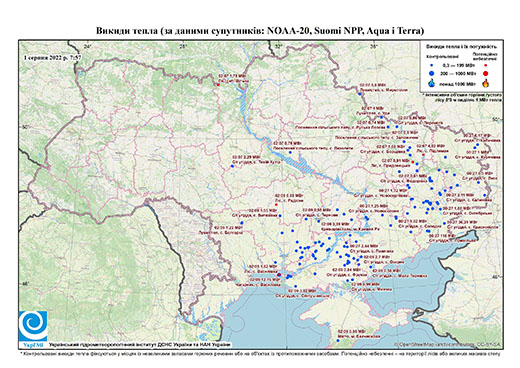The height and width of the screenshot is (368, 520).
Task: Click the red marker near the northern border
Action: point(218,85)
